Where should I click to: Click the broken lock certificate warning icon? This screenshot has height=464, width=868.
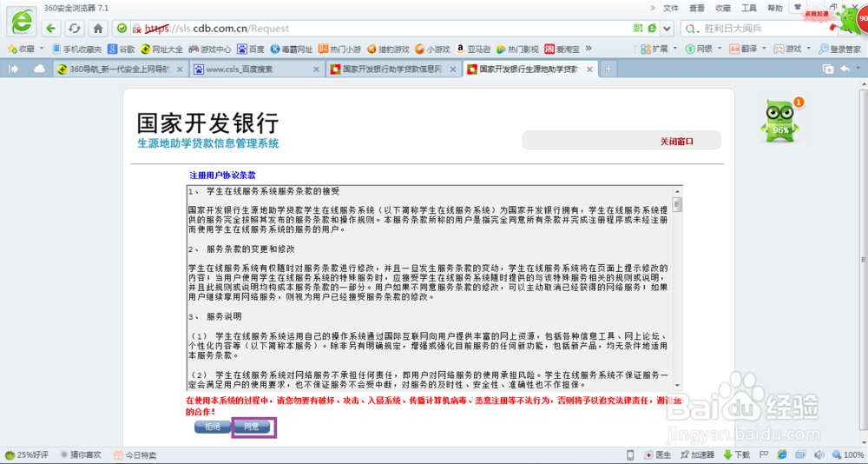(x=137, y=29)
